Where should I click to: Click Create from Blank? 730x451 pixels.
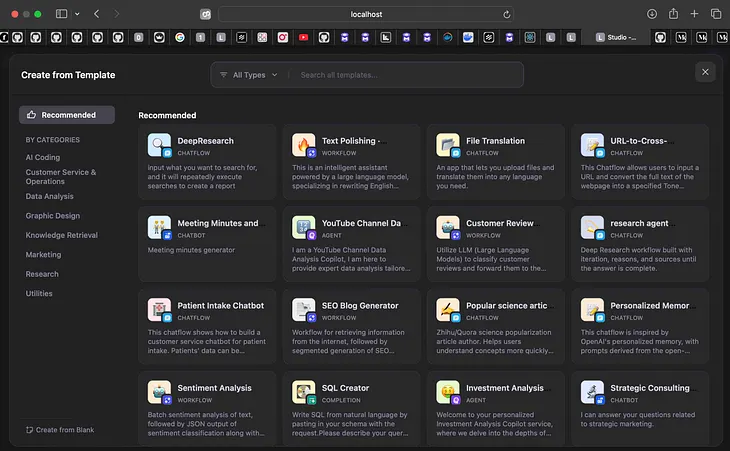point(60,430)
